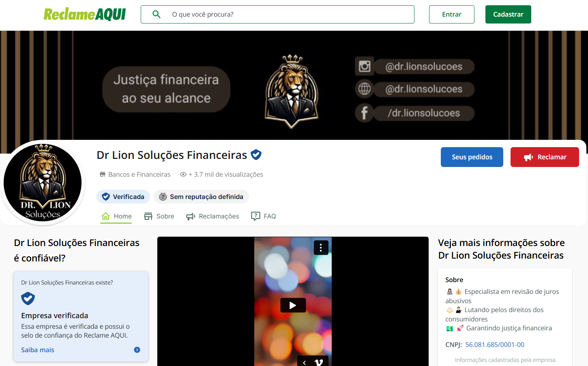Click the search magnifier icon
588x366 pixels.
tap(157, 14)
